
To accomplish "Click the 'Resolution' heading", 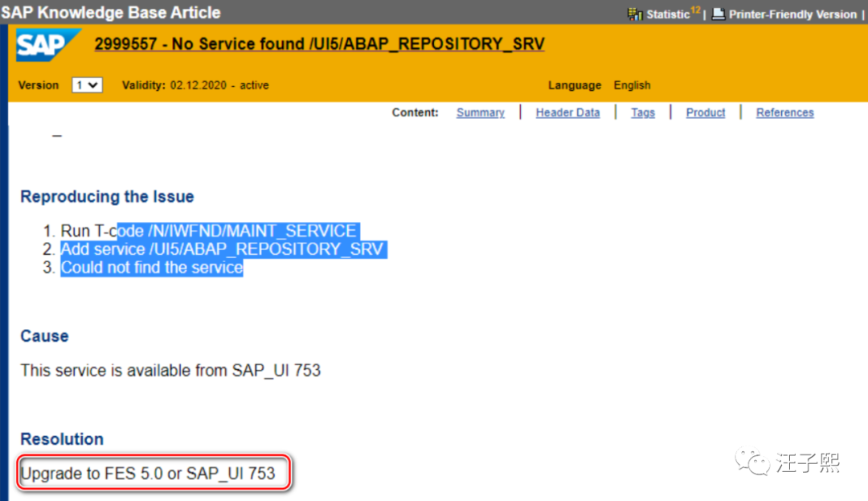I will pyautogui.click(x=62, y=439).
